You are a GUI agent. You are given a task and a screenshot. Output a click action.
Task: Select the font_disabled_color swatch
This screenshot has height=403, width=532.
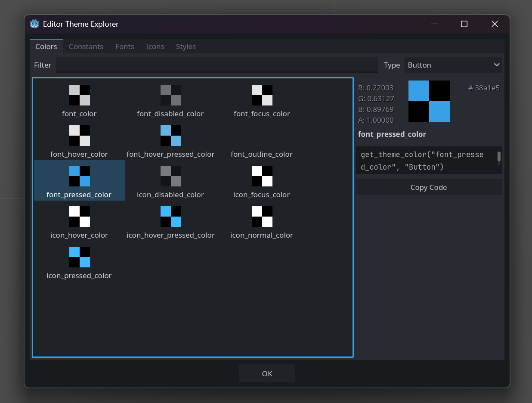pos(171,95)
